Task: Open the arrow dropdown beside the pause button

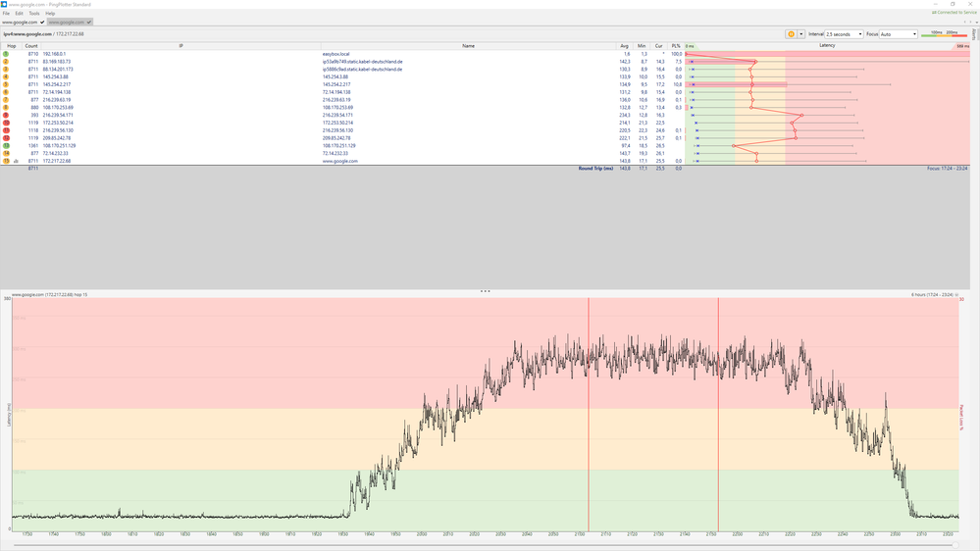Action: [800, 34]
